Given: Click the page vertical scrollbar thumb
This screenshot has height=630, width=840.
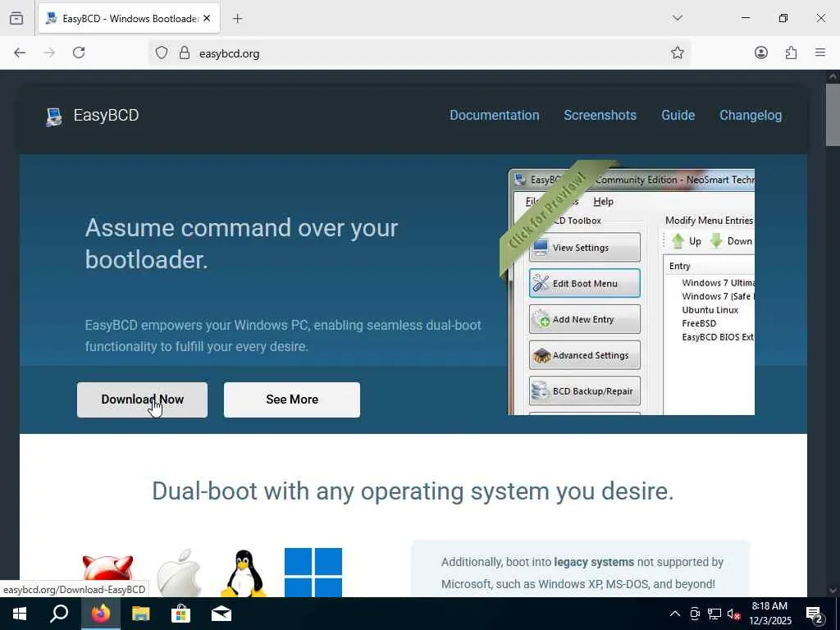Looking at the screenshot, I should click(x=833, y=114).
